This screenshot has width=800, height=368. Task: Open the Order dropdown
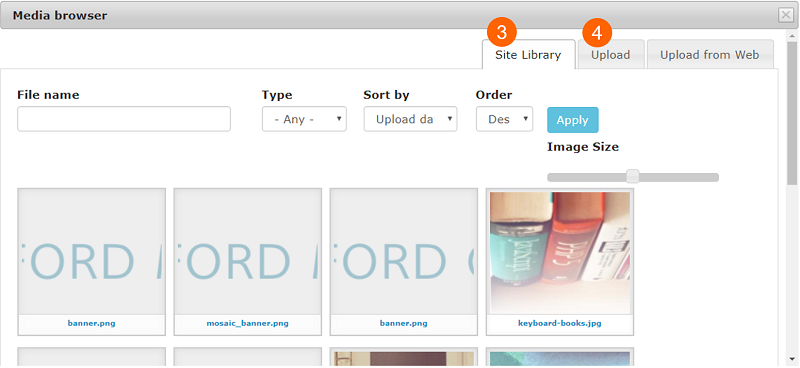[x=504, y=119]
